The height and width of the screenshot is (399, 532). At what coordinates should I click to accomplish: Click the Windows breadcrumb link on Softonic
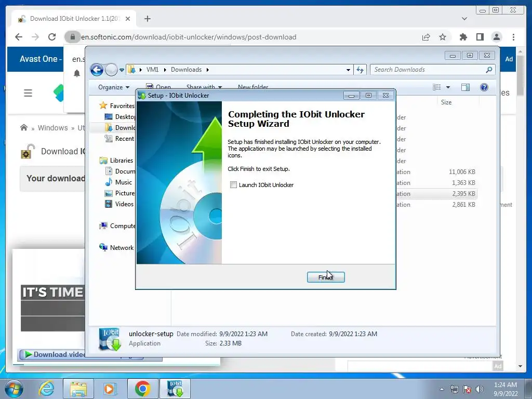tap(52, 128)
